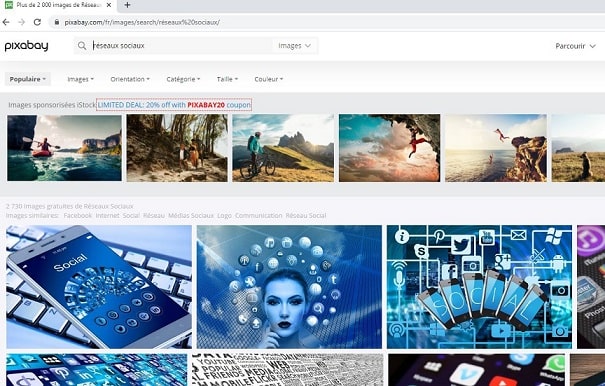This screenshot has height=386, width=605.
Task: Open the Populaire sort dropdown
Action: click(x=27, y=79)
